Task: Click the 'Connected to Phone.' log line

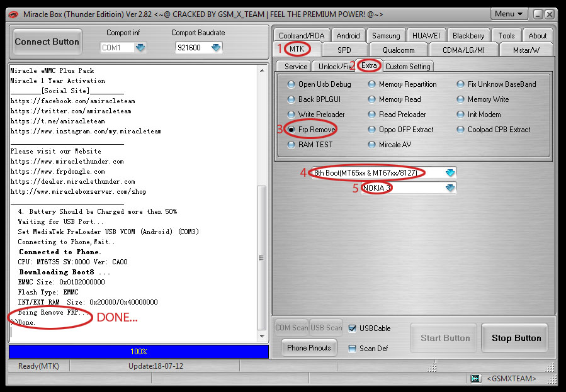Action: 60,252
